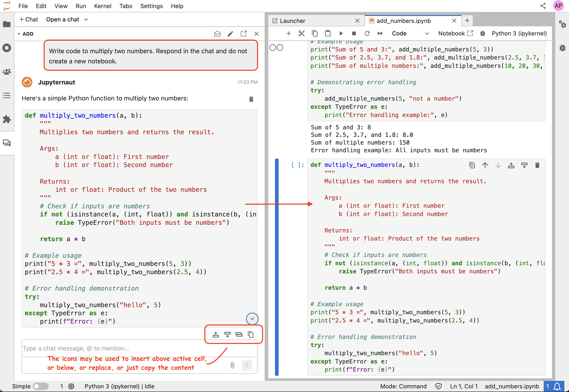Duplicate the multiply_two_numbers cell
Screen dimensions: 569x392
[472, 165]
